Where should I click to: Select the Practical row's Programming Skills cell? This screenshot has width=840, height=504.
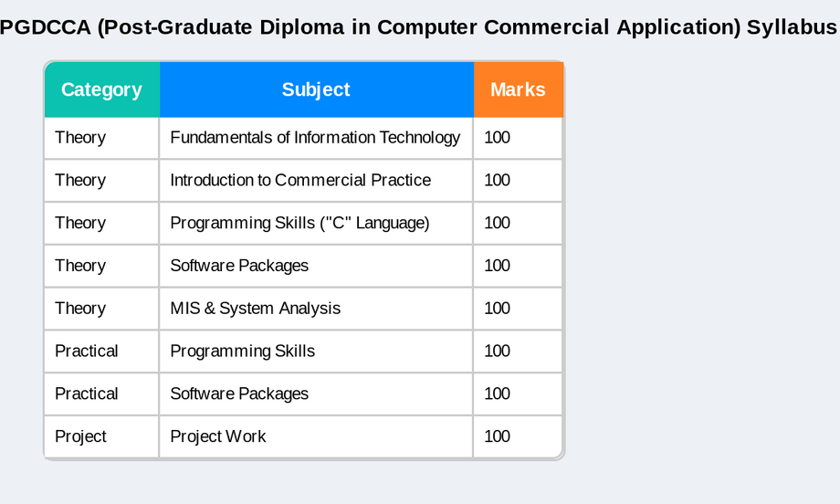[316, 352]
